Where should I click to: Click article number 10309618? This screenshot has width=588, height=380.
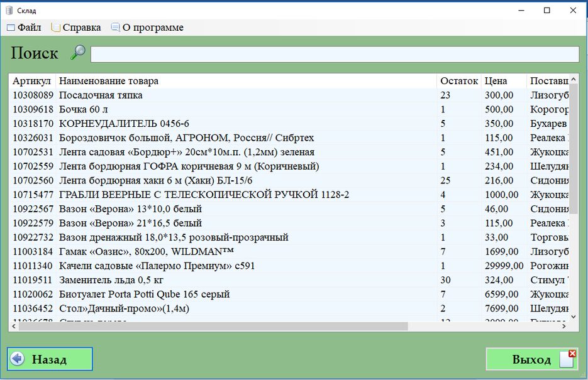33,109
